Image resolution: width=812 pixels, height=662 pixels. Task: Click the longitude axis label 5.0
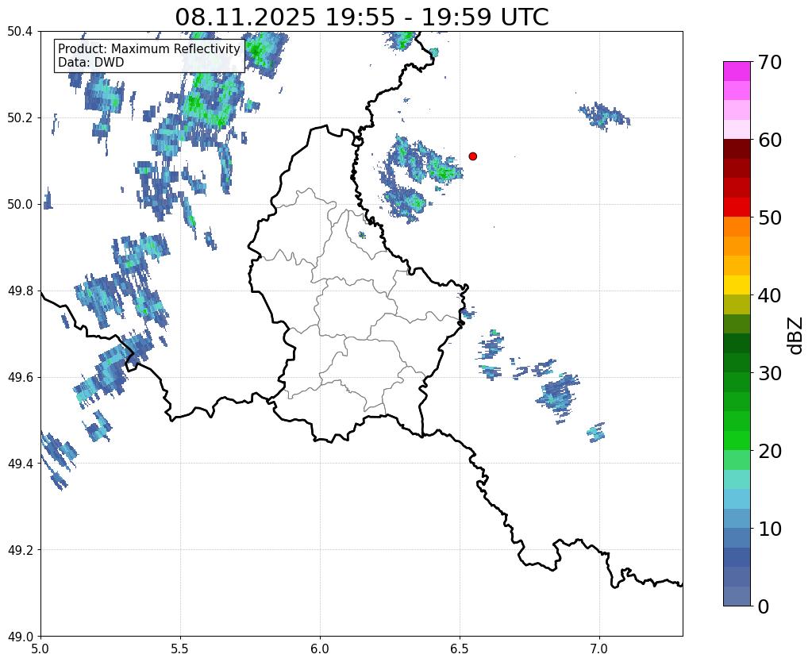[x=40, y=649]
